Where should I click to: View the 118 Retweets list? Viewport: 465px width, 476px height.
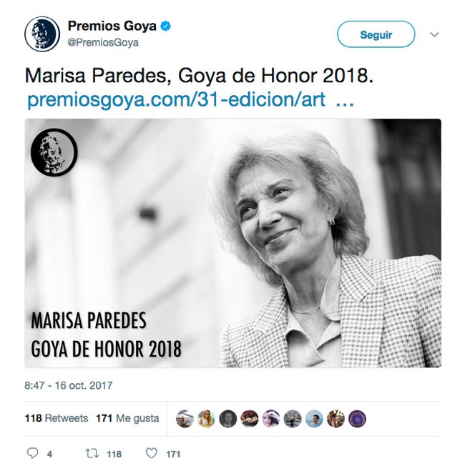[57, 418]
